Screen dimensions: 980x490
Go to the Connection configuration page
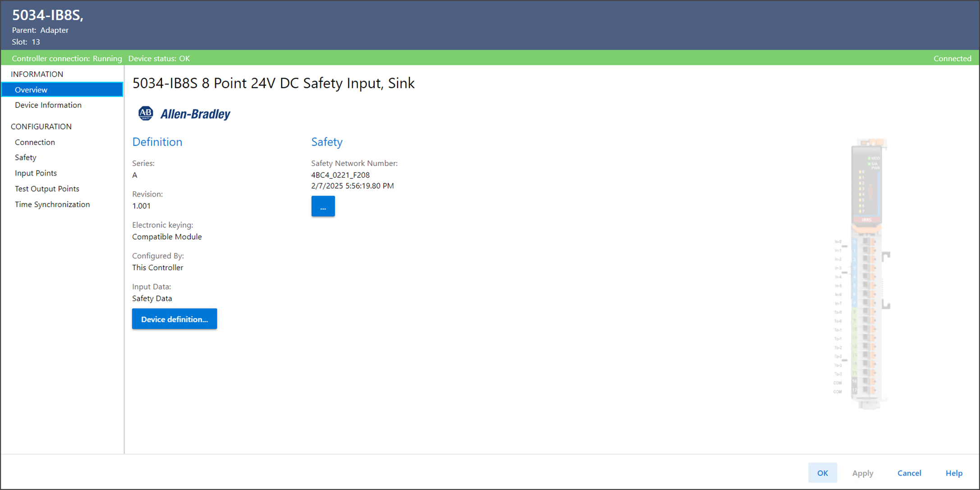tap(35, 142)
